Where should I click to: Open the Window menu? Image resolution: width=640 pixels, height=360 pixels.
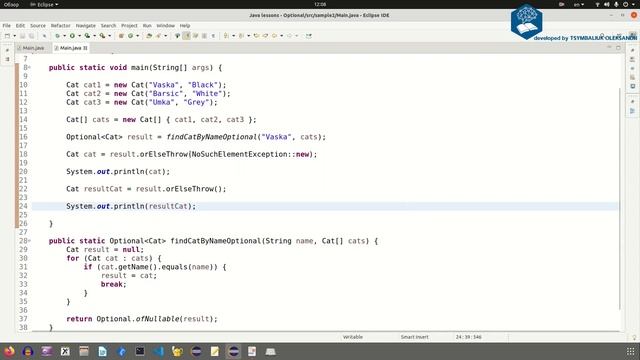(166, 25)
